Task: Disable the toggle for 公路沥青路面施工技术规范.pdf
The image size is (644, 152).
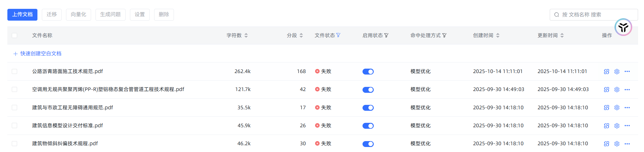Action: pos(368,72)
